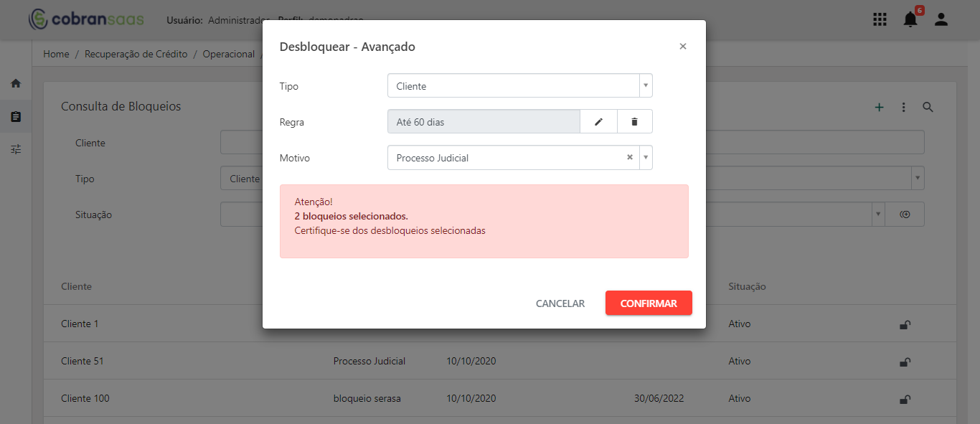Sort by Situação column header
The width and height of the screenshot is (980, 424).
(x=748, y=286)
